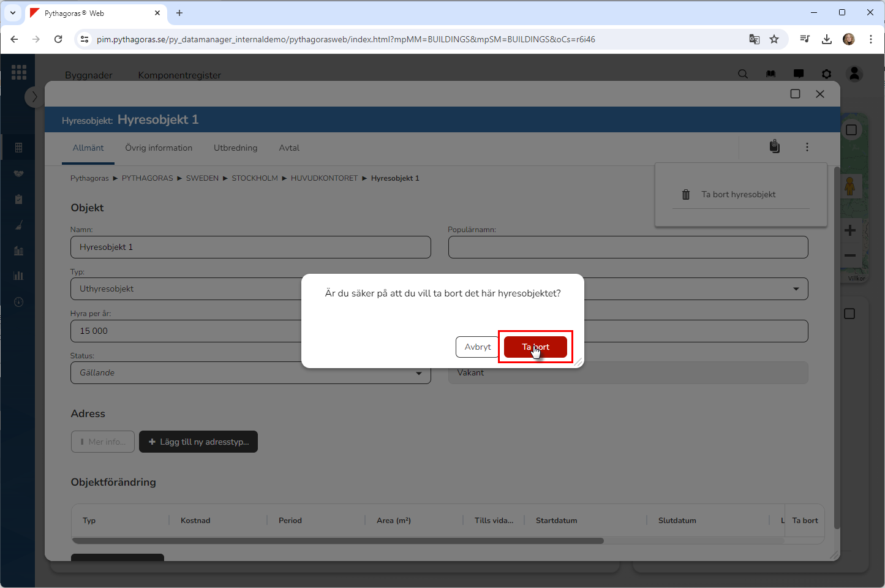Open the attached documents paperclip icon

click(x=774, y=147)
